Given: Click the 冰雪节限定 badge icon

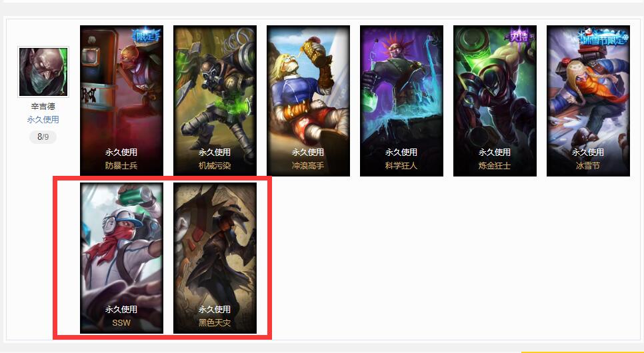Looking at the screenshot, I should click(602, 37).
